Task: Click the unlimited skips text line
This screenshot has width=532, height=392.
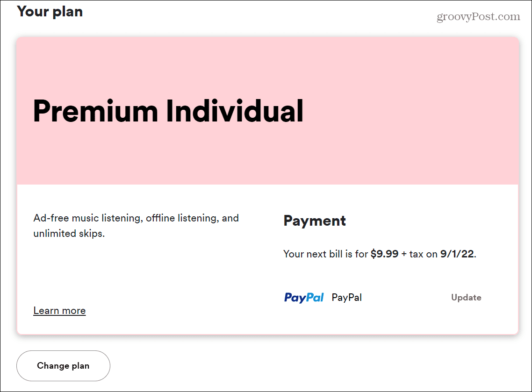Action: (x=69, y=233)
